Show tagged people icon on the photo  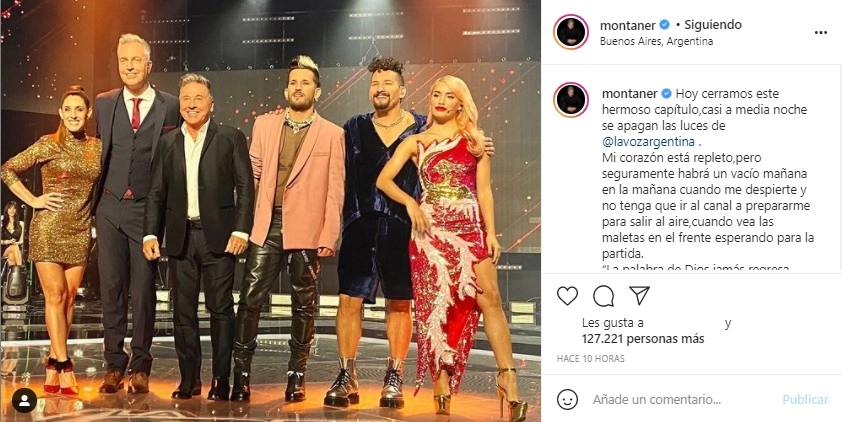click(x=25, y=400)
